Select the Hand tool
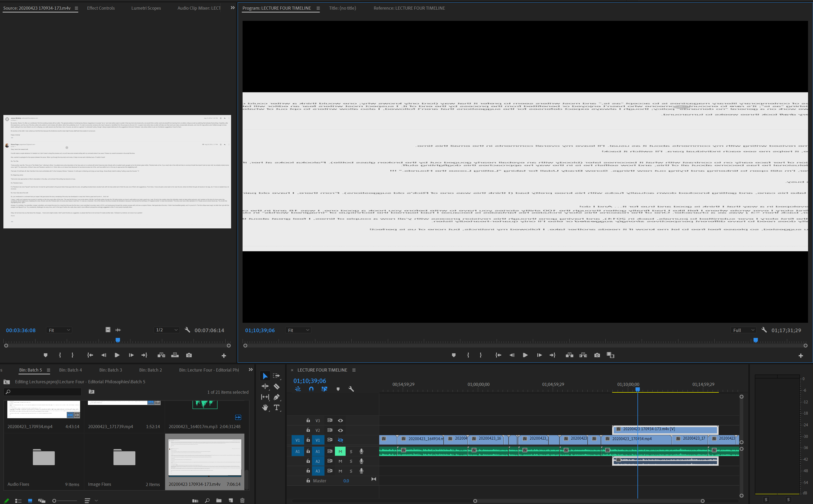The height and width of the screenshot is (504, 813). point(264,407)
